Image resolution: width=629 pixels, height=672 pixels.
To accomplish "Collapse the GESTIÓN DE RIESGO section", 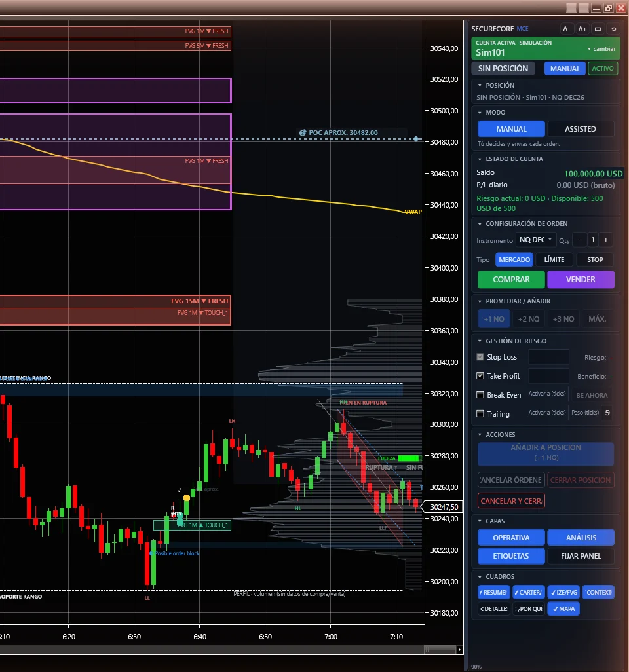I will [x=480, y=341].
